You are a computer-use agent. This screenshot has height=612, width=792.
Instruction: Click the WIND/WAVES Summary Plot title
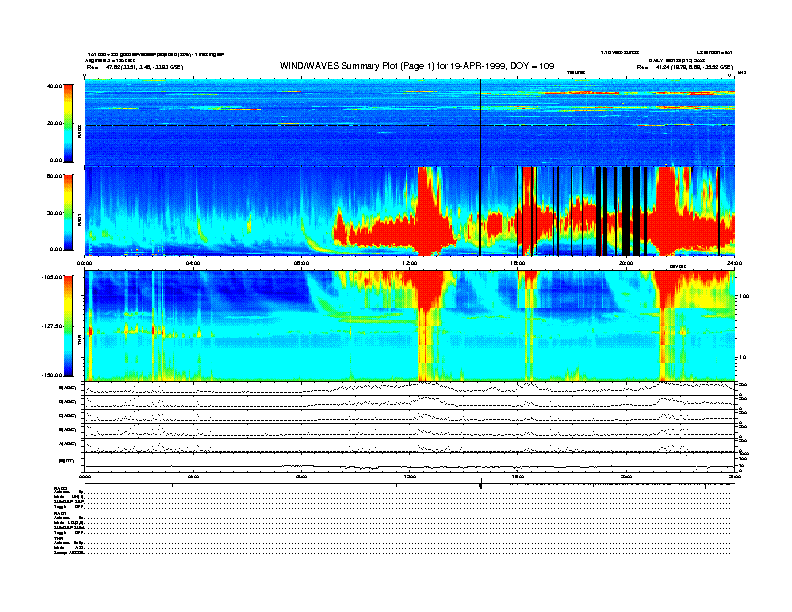tap(417, 66)
